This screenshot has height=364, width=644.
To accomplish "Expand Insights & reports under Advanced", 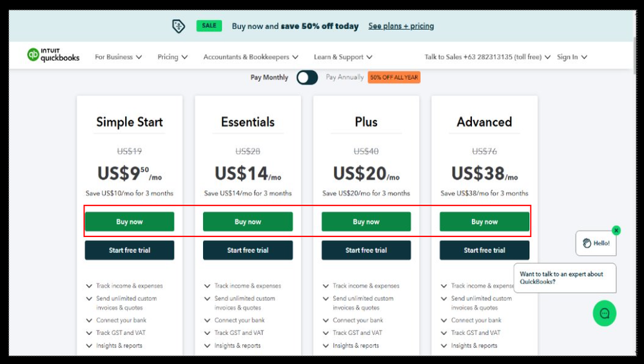I will pos(469,345).
